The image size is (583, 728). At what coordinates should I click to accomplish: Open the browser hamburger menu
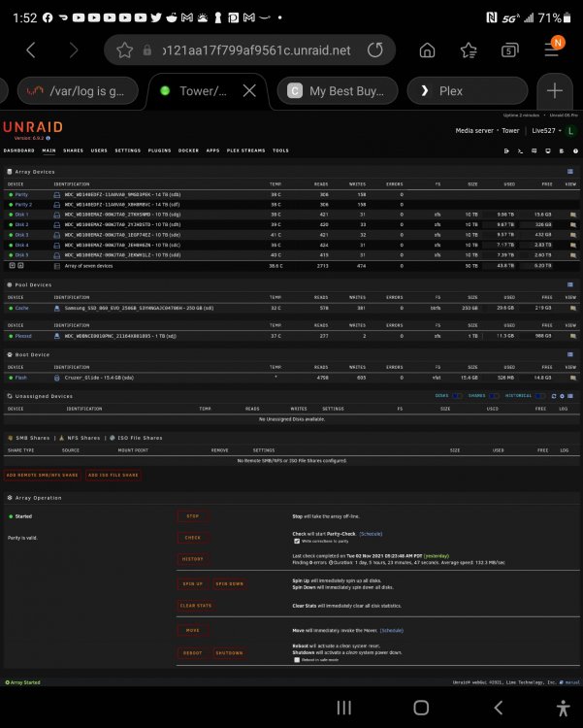point(551,50)
